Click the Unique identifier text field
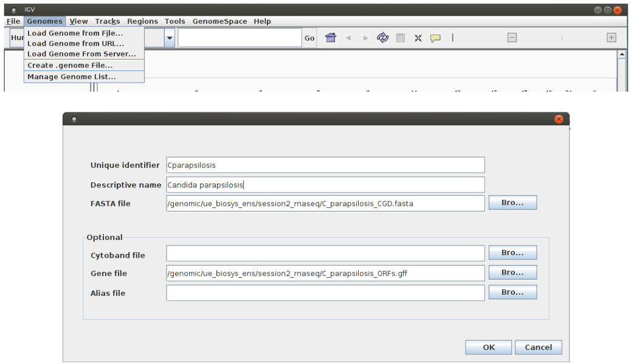 point(325,165)
